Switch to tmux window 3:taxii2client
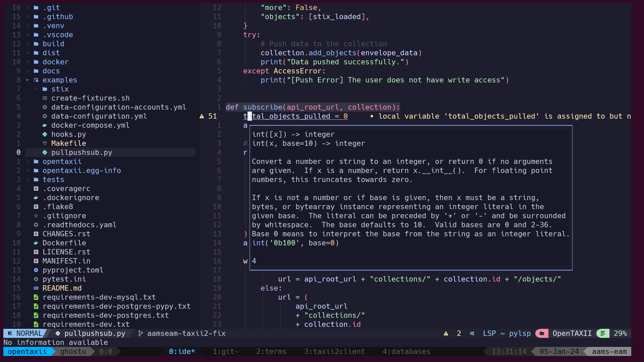 click(334, 352)
